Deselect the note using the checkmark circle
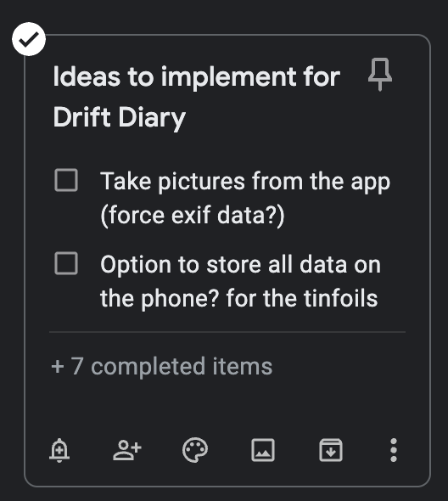The height and width of the screenshot is (501, 448). (29, 39)
